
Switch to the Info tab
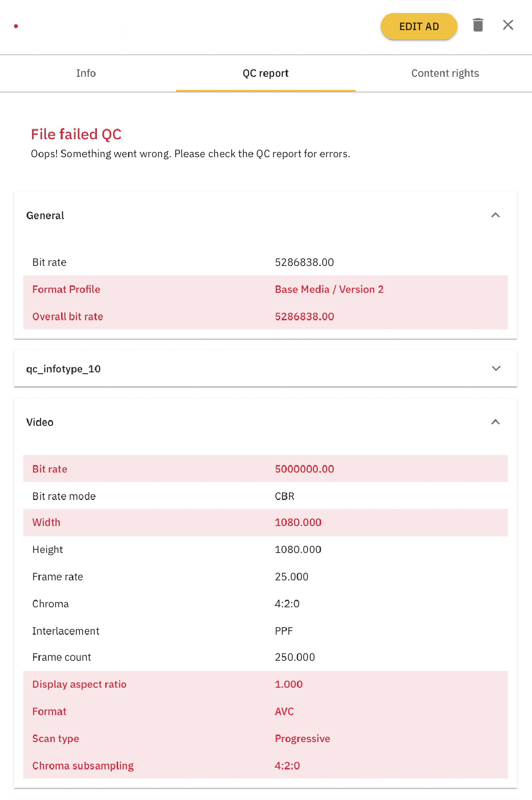click(x=86, y=73)
